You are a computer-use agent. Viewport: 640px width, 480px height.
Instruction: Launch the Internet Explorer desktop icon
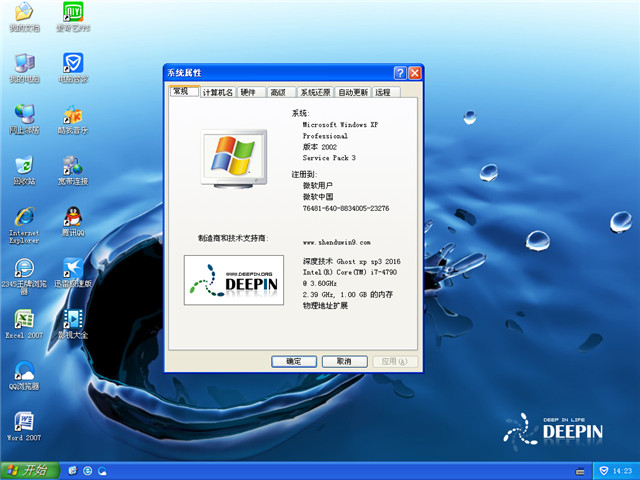coord(24,225)
